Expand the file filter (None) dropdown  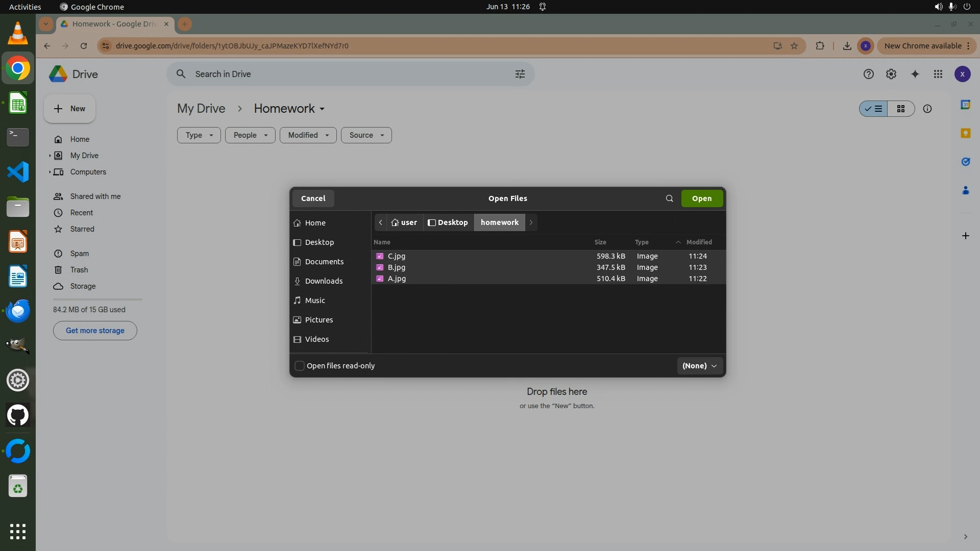click(699, 366)
